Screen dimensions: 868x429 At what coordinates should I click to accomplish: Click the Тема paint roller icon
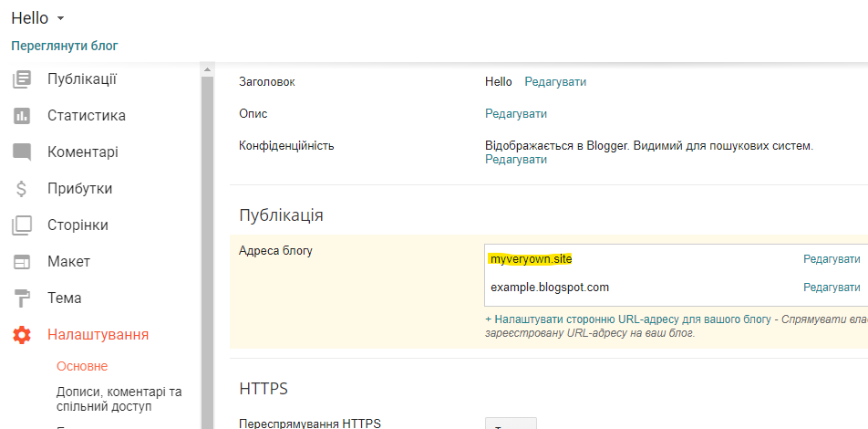[22, 298]
